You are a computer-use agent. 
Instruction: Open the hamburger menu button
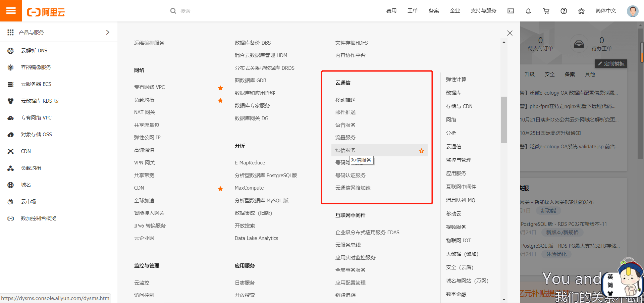[x=11, y=11]
